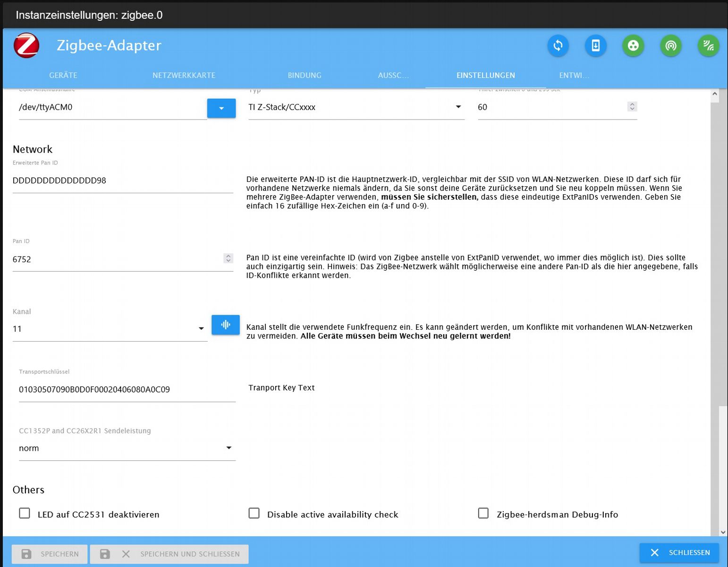Screen dimensions: 728x567
Task: Click the blue channel scan waveform button
Action: coord(226,325)
